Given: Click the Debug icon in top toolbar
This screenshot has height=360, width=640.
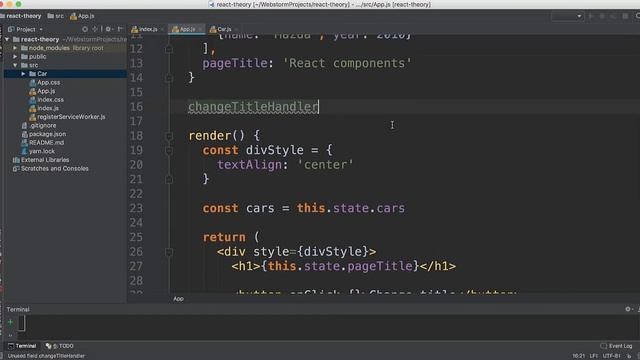Looking at the screenshot, I should 602,16.
